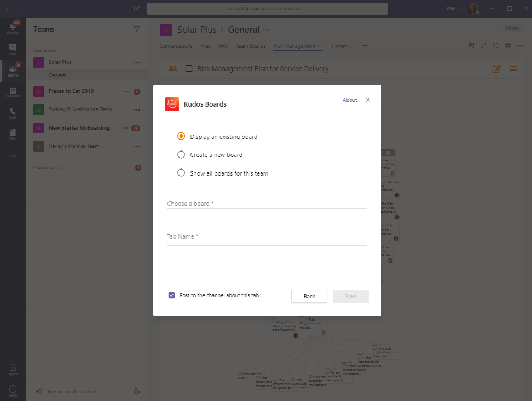Viewport: 532px width, 401px height.
Task: Switch to the Wiki tab
Action: click(x=223, y=46)
